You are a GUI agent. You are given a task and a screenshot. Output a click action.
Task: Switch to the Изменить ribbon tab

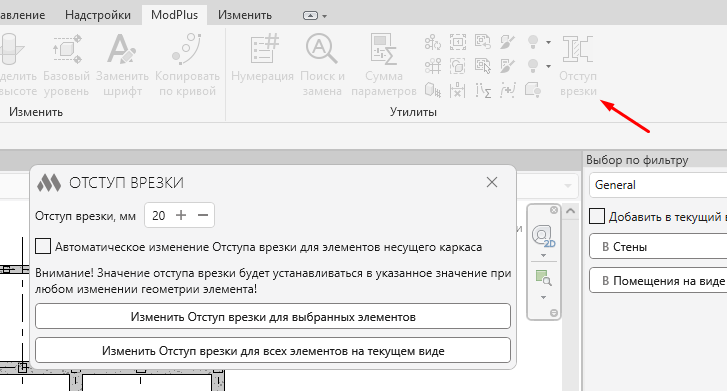[x=245, y=15]
